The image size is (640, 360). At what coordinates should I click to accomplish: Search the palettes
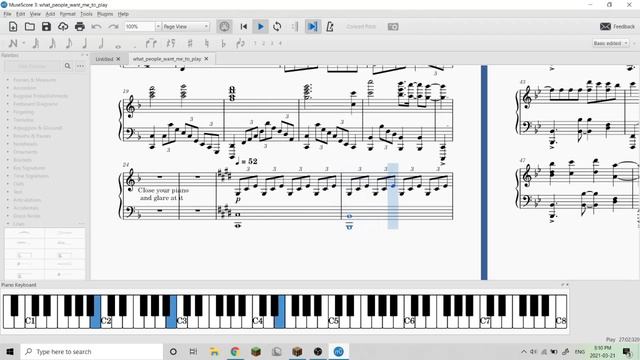67,66
